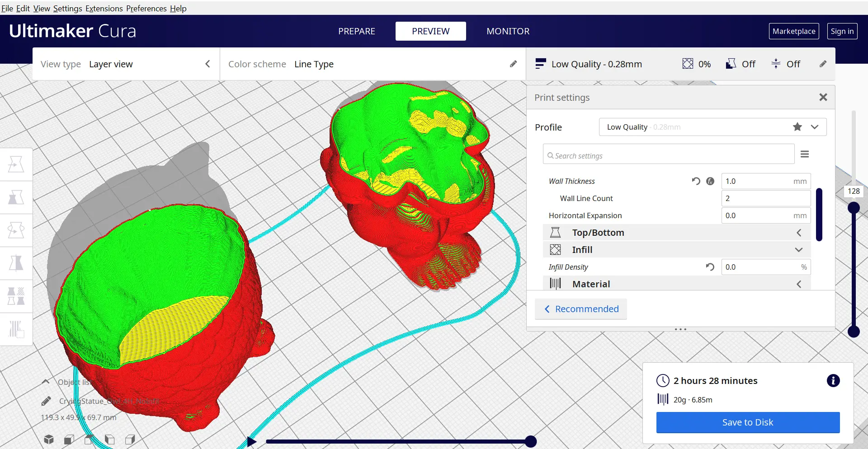
Task: Open the settings visibility hamburger menu
Action: (x=805, y=154)
